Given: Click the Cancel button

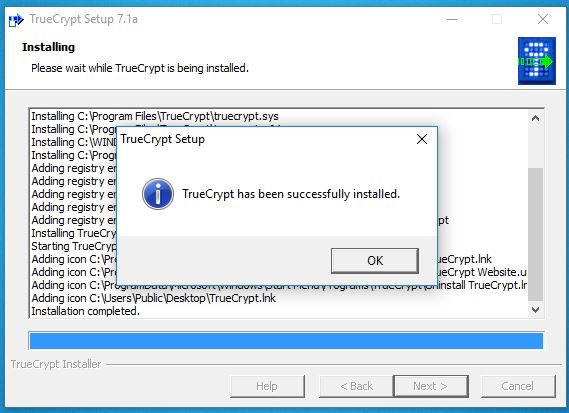Looking at the screenshot, I should coord(518,386).
